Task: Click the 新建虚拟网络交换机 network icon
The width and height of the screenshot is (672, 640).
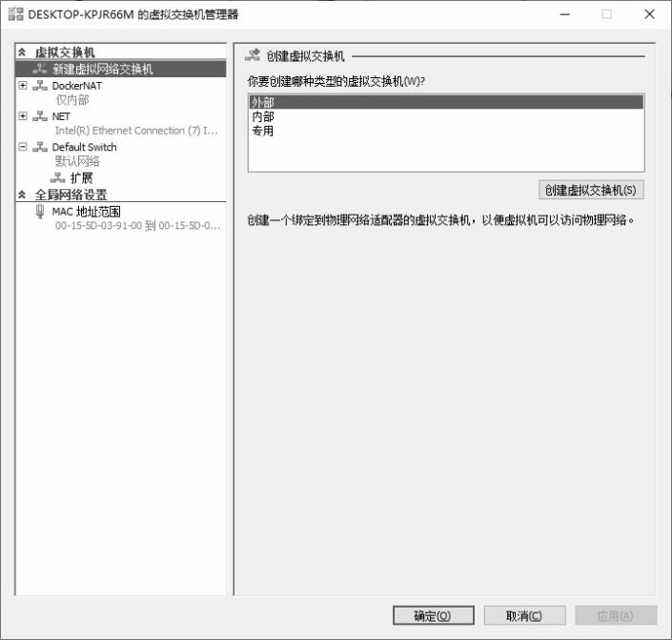Action: pyautogui.click(x=40, y=69)
